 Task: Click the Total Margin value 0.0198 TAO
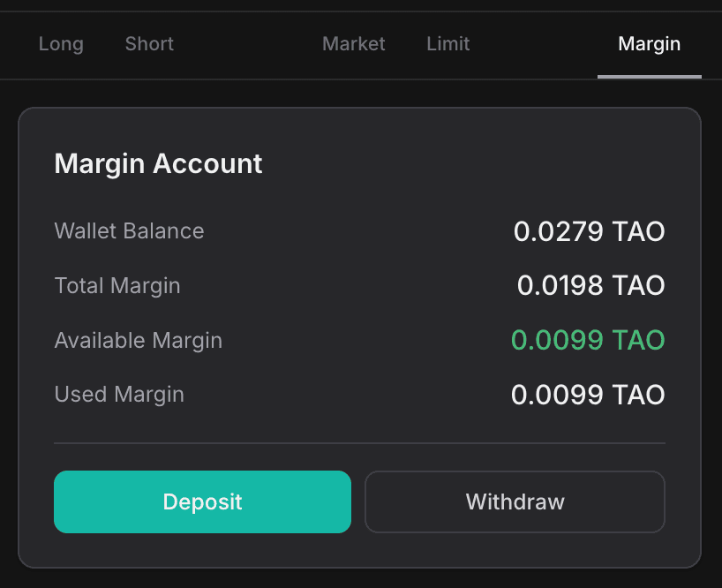(x=590, y=286)
